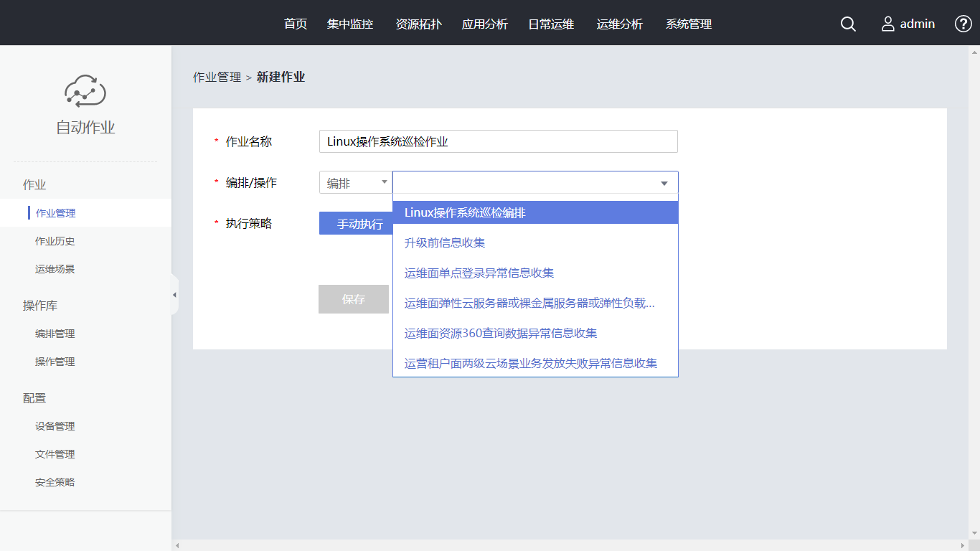Choose 升级前信息收集 from the list
Screen dimensions: 980x551
[445, 242]
